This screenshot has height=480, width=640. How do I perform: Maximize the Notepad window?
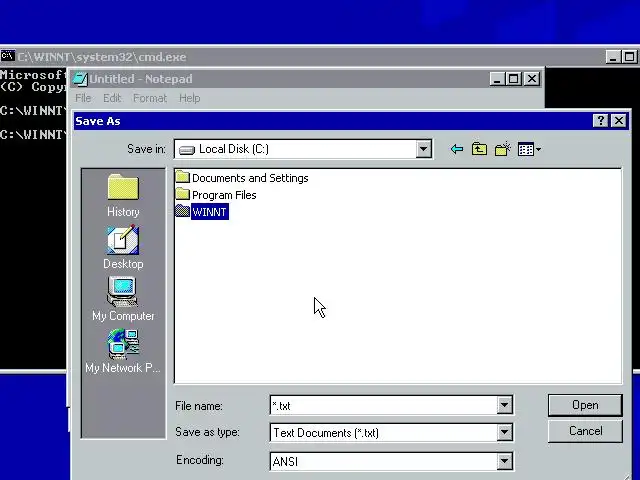(513, 79)
